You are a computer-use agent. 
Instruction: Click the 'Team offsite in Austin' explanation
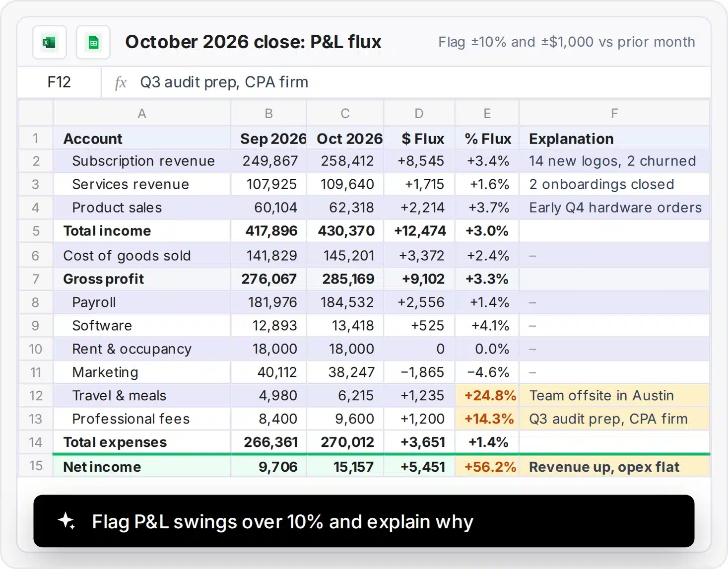coord(615,396)
